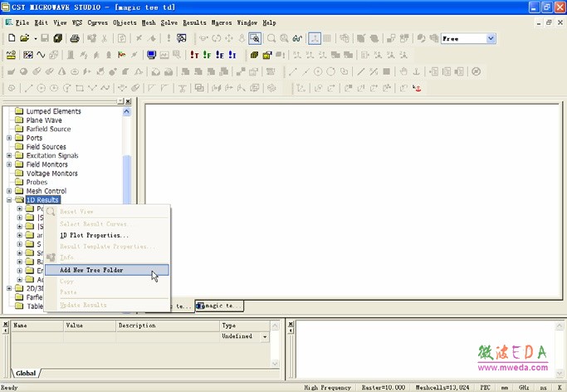Start the Integral equation solver (blue I icon)
Viewport: 567px width, 392px height.
tap(232, 55)
